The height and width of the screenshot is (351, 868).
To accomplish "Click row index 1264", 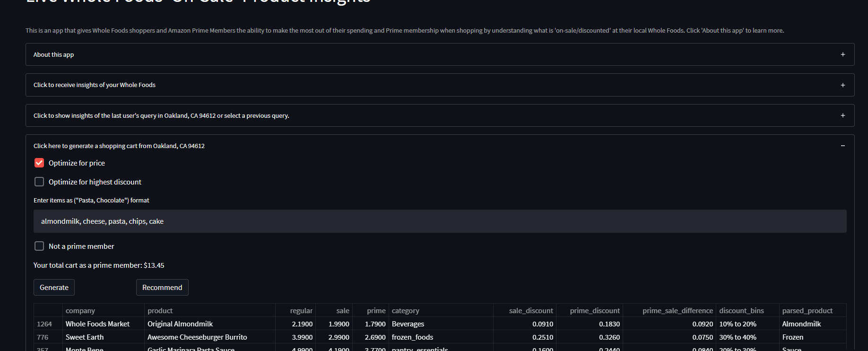I will point(48,324).
